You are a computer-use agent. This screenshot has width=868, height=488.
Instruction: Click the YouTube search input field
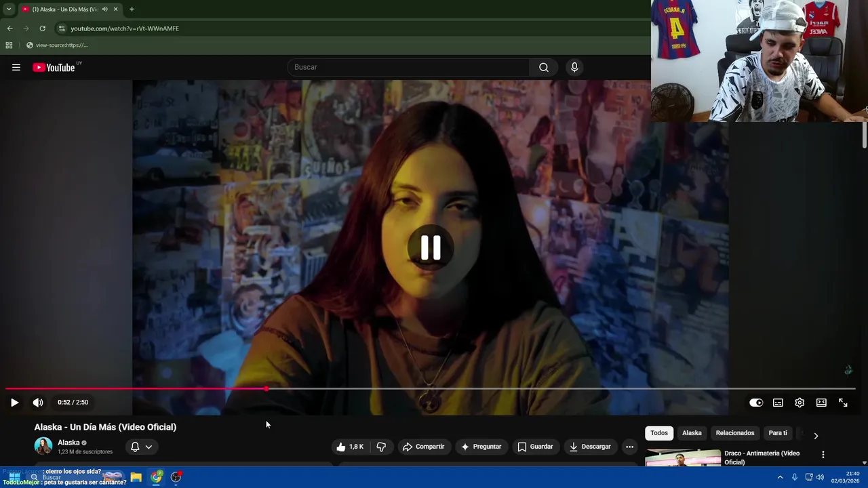point(408,67)
